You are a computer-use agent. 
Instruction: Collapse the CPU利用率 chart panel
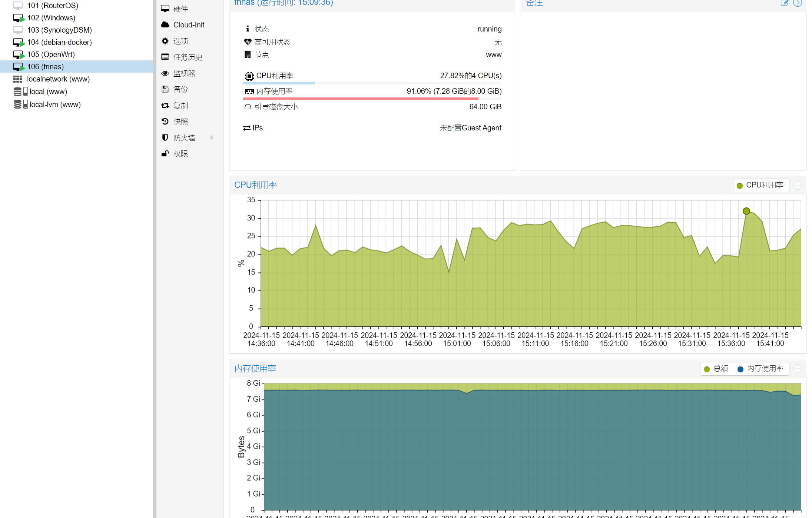click(798, 185)
